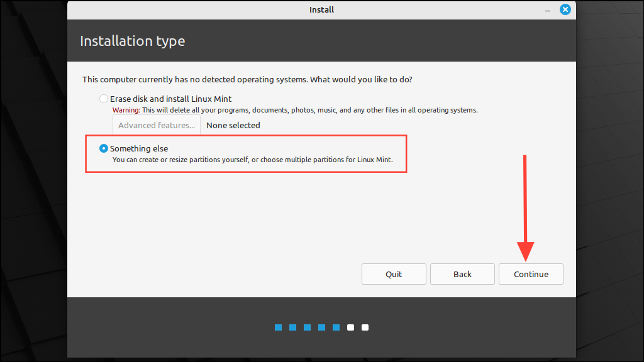
Task: Click the 'None selected' label
Action: 233,125
